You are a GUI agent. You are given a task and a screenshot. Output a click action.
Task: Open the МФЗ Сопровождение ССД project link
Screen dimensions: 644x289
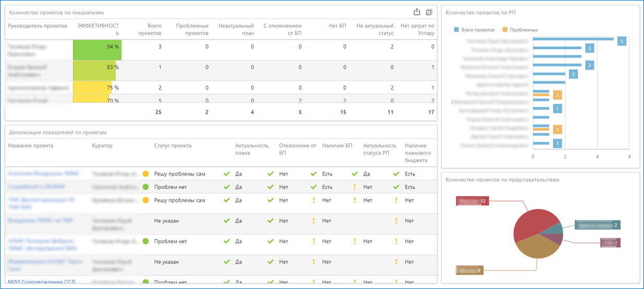(41, 282)
